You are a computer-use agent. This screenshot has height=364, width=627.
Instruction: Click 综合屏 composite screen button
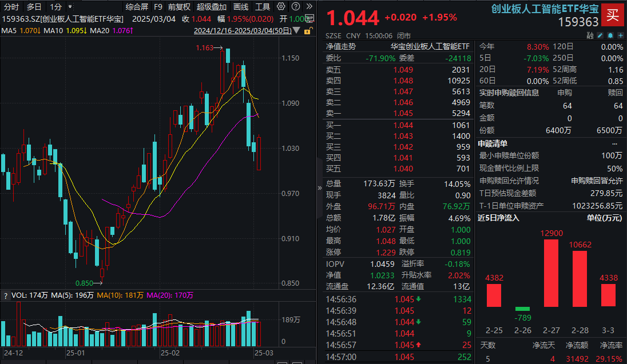[x=137, y=7]
